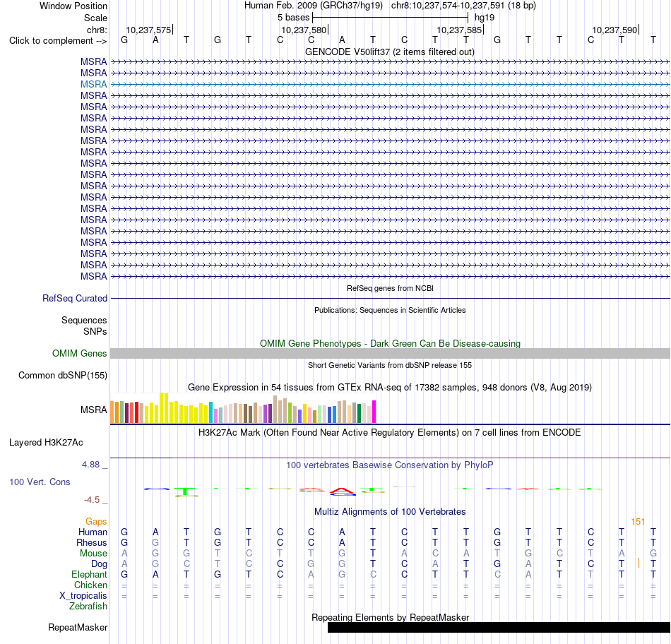Open the RefSeq Curated track label
This screenshot has width=671, height=644.
pos(74,298)
